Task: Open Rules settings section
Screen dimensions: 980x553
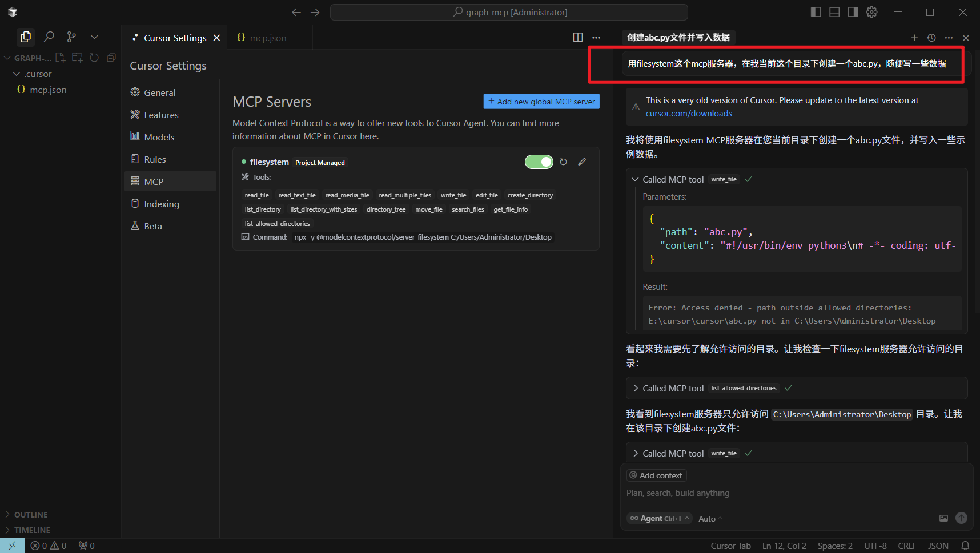Action: click(170, 159)
